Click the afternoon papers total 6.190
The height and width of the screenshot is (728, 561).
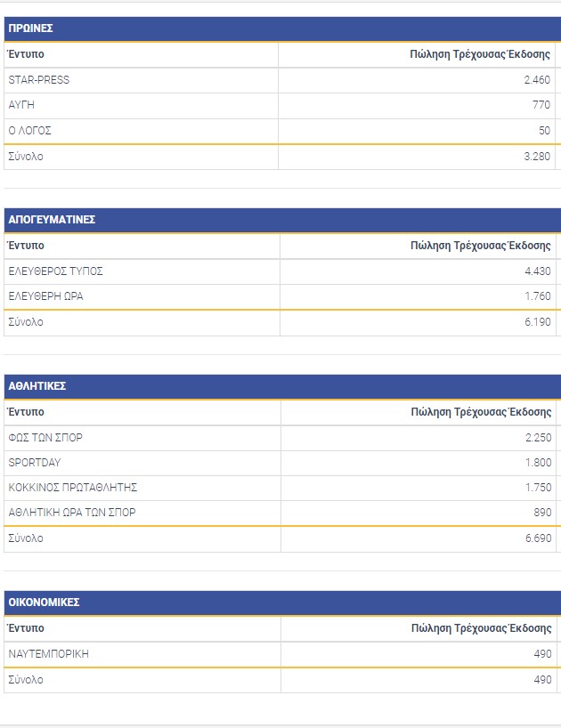[537, 322]
